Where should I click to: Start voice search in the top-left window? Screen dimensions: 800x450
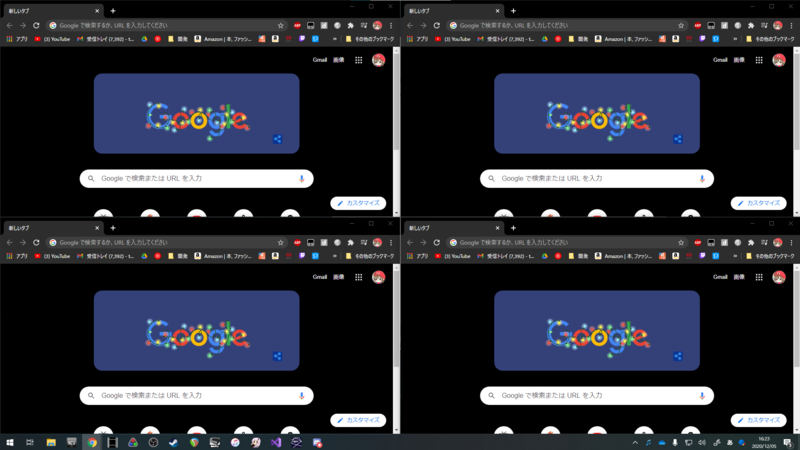(x=302, y=179)
